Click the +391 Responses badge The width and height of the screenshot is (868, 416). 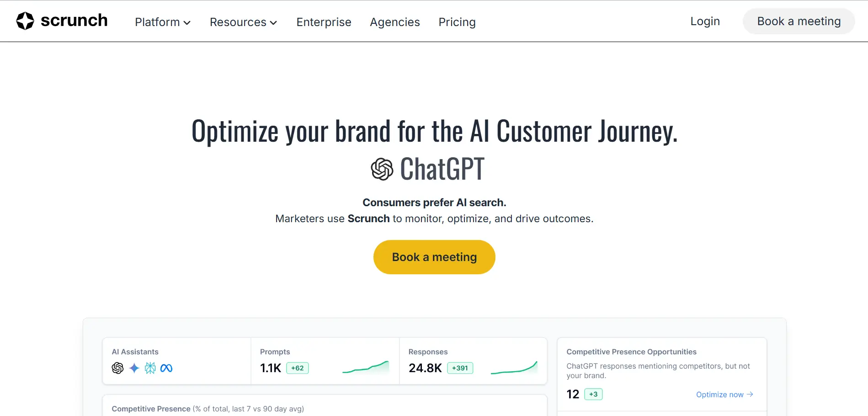(460, 368)
